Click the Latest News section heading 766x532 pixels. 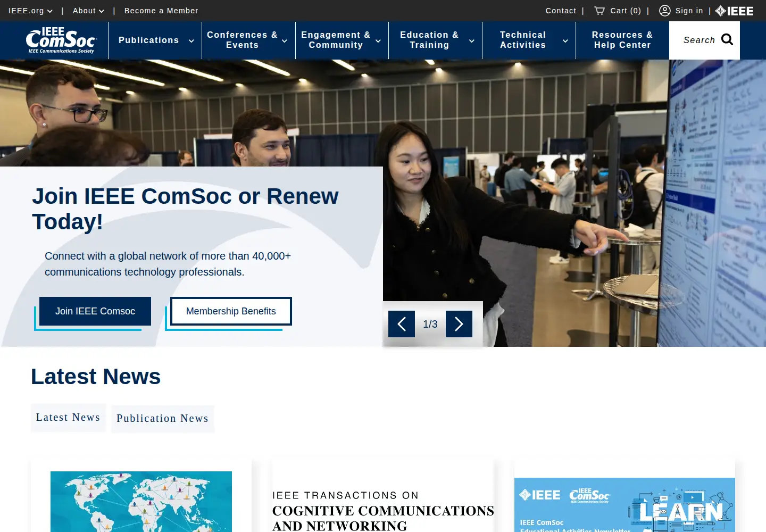96,377
